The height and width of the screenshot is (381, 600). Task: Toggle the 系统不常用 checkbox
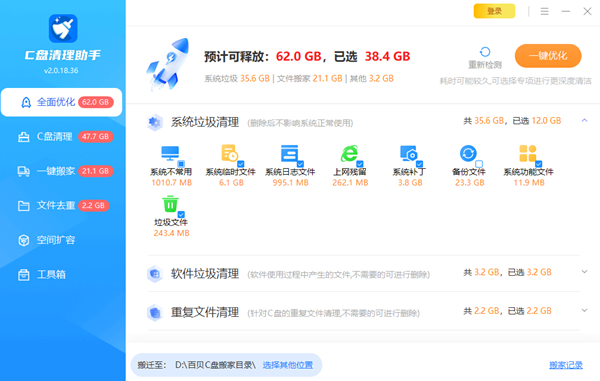[181, 163]
